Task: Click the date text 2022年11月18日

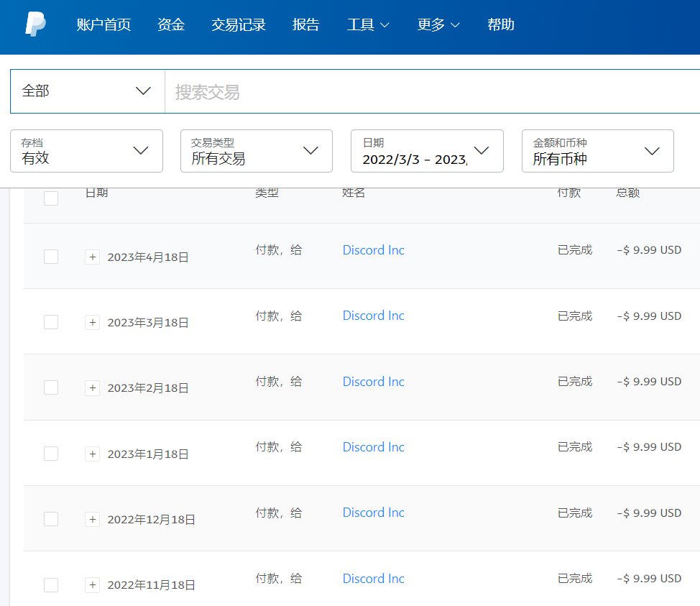Action: (152, 585)
